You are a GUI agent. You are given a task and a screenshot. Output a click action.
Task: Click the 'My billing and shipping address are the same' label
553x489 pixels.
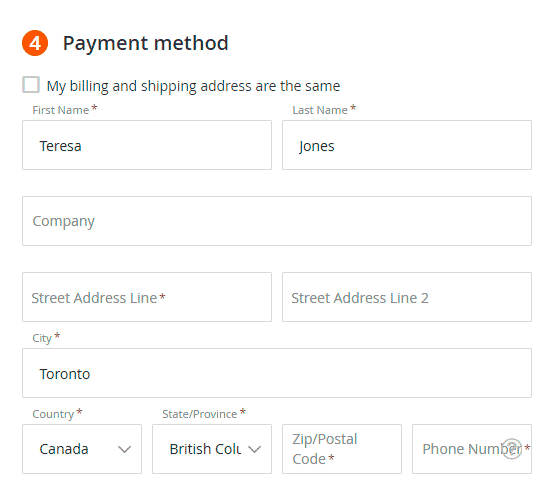[x=193, y=86]
